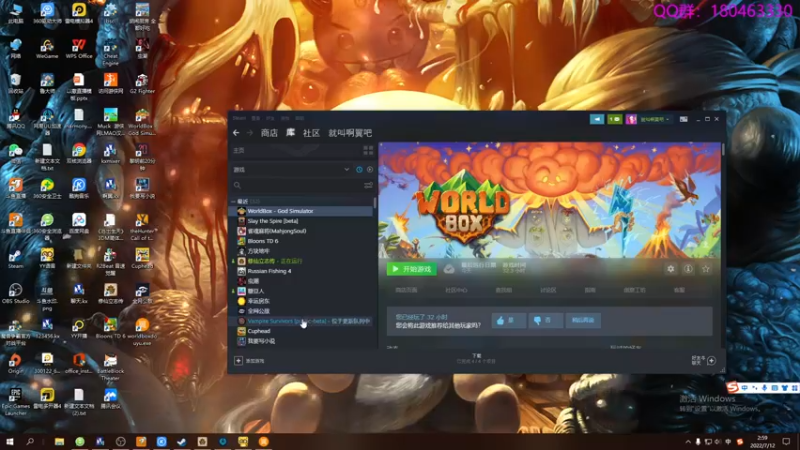The height and width of the screenshot is (450, 800).
Task: Open the cloud sync status icon
Action: coord(449,269)
